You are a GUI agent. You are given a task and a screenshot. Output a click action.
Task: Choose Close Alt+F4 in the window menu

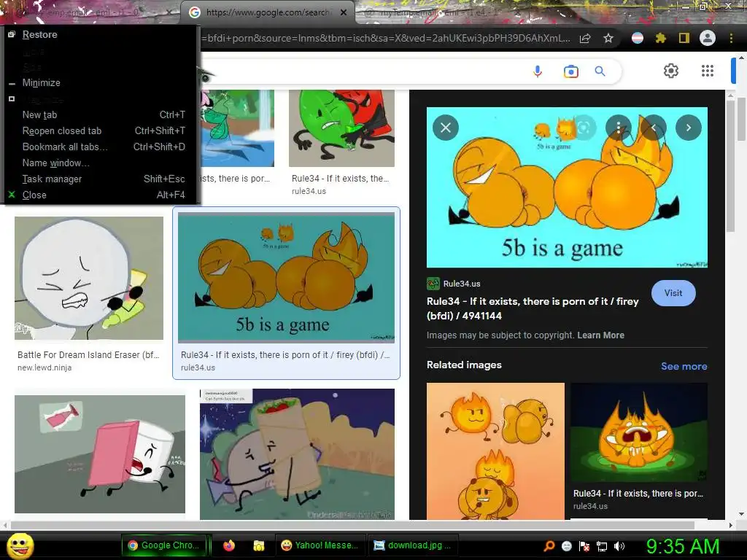coord(100,195)
